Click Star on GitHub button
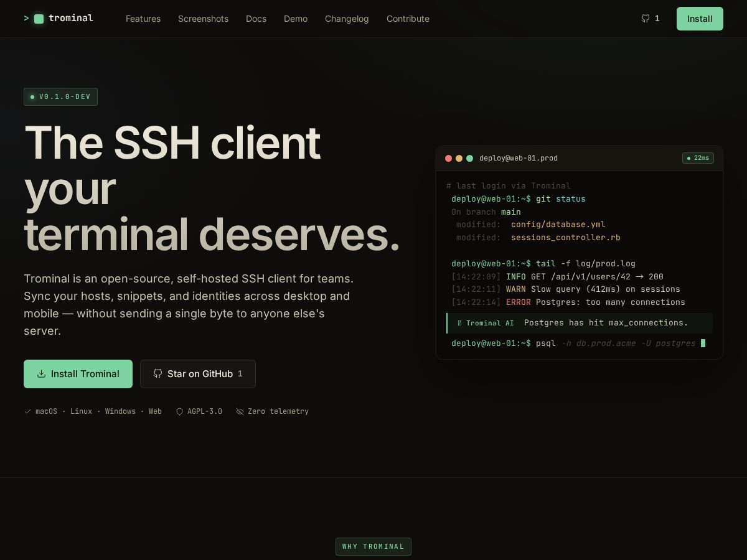Image resolution: width=747 pixels, height=560 pixels. (x=198, y=374)
